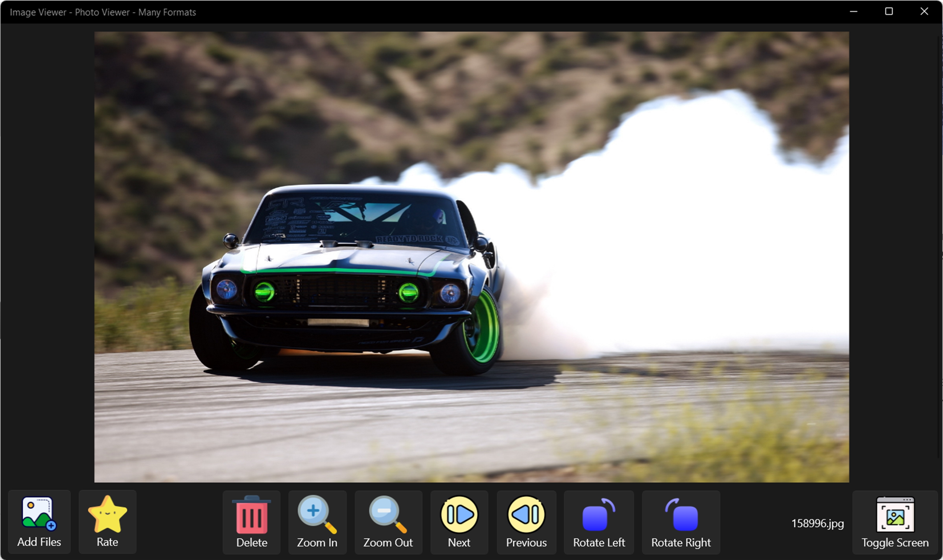943x560 pixels.
Task: Click the Image Viewer window title text
Action: pyautogui.click(x=103, y=12)
